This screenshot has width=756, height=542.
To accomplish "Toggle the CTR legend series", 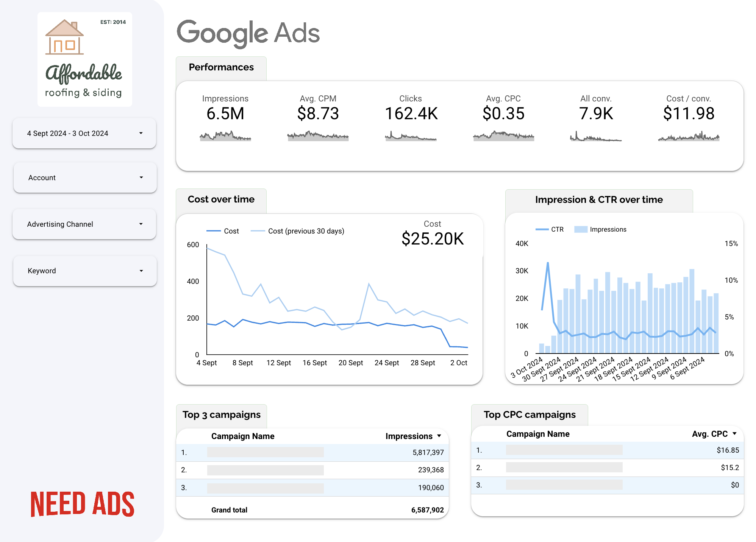I will pyautogui.click(x=550, y=229).
